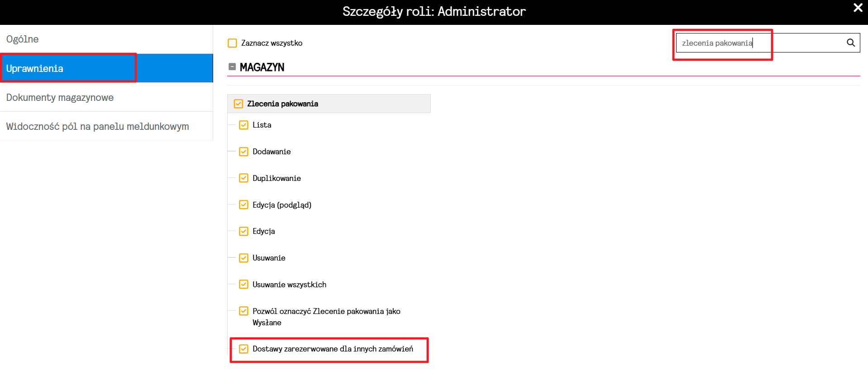The image size is (868, 380).
Task: Uncheck the Zlecenia pakowania group checkbox
Action: click(x=238, y=104)
